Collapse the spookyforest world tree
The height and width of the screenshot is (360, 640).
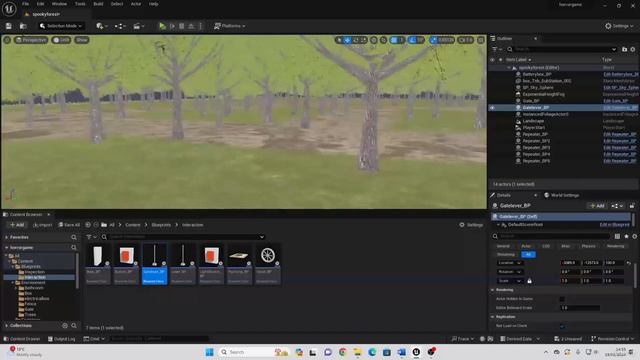(509, 68)
